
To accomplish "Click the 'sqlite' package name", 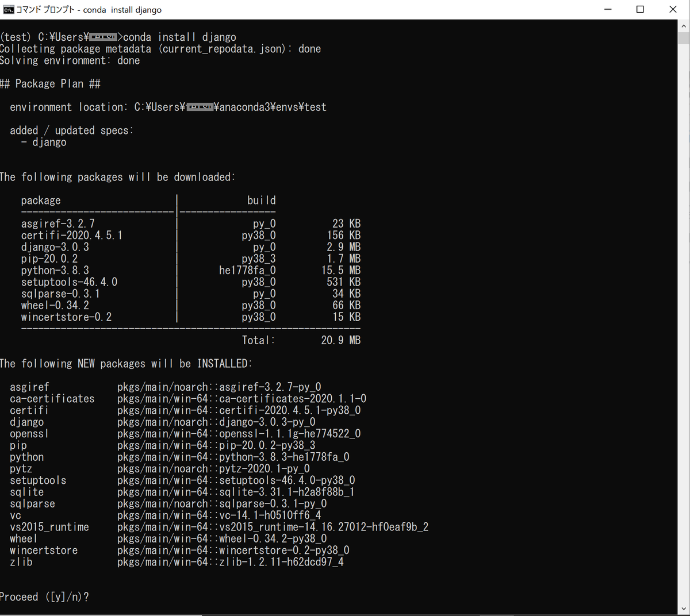I will point(27,492).
